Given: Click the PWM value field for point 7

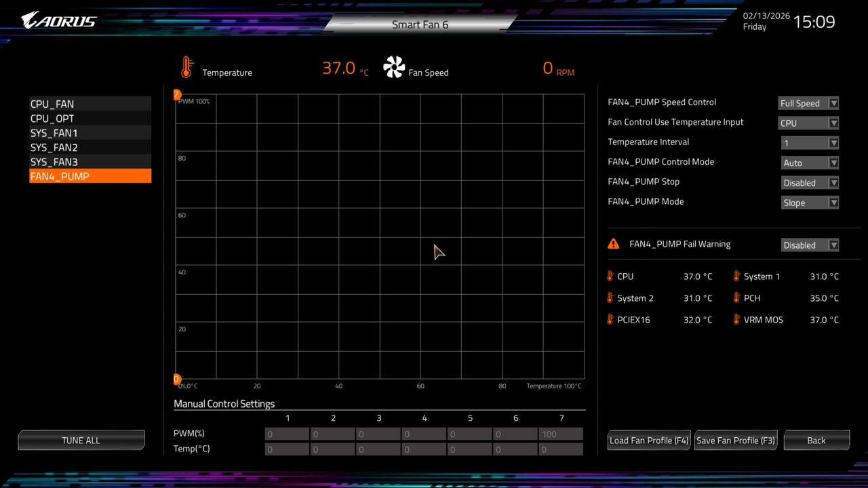Looking at the screenshot, I should click(x=561, y=434).
